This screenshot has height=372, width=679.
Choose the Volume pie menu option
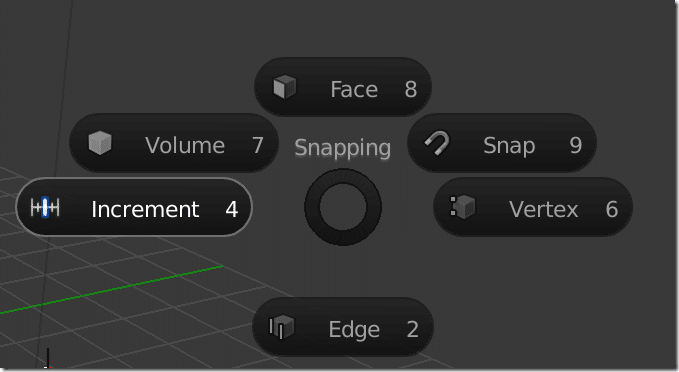[x=174, y=143]
